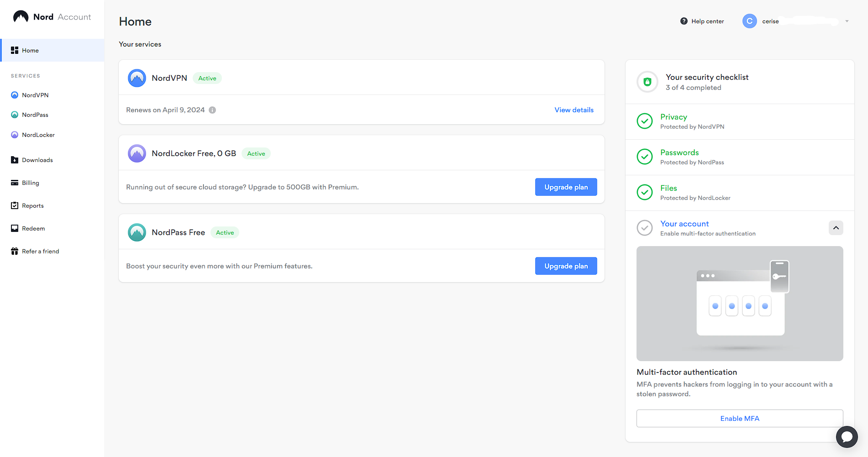Click the Privacy checklist item
Viewport: 868px width, 457px height.
[x=740, y=121]
